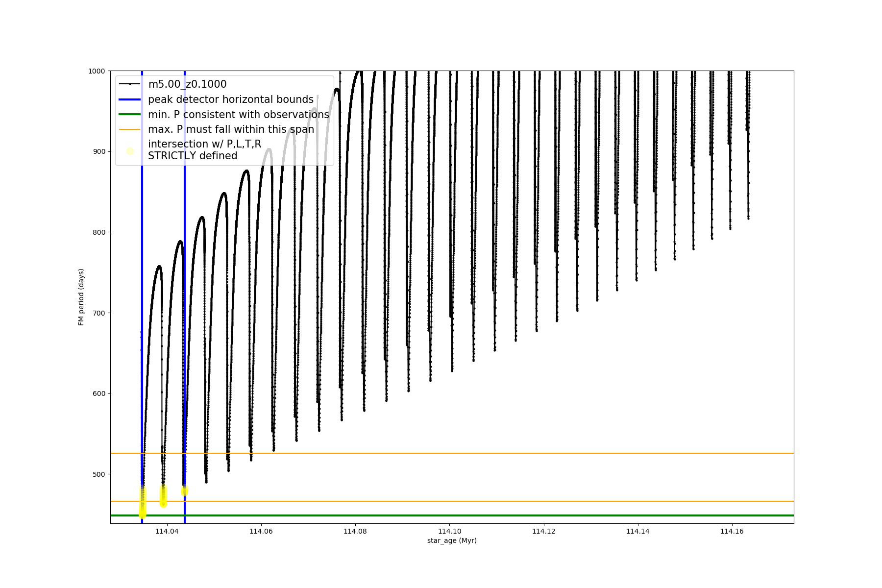Click the blue line swatch in the legend
This screenshot has height=588, width=882.
130,99
